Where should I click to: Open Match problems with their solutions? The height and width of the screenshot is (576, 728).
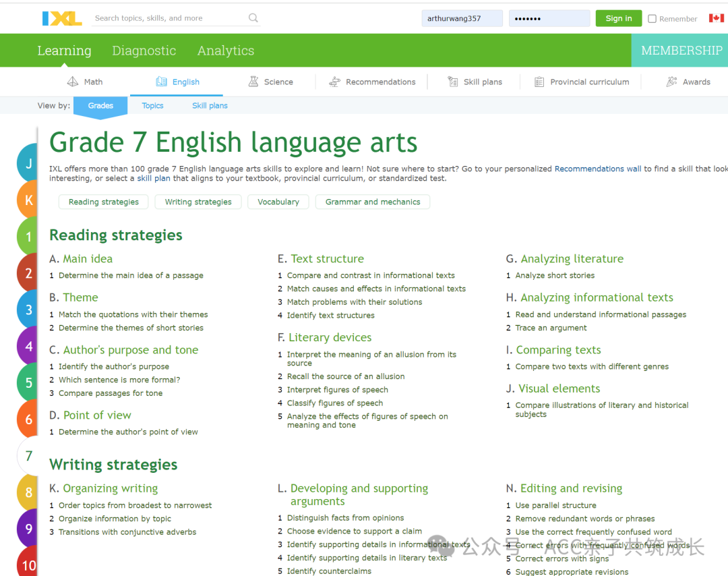[355, 302]
